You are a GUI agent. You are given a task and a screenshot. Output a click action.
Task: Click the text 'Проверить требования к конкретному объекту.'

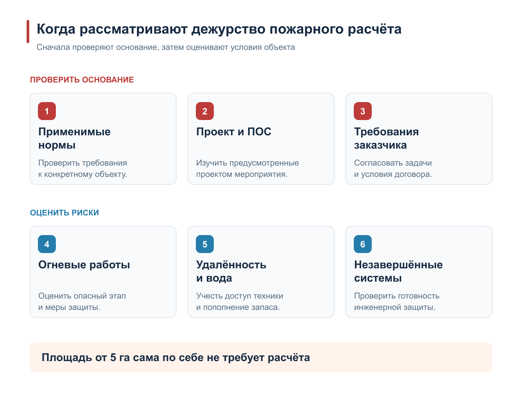tap(83, 169)
